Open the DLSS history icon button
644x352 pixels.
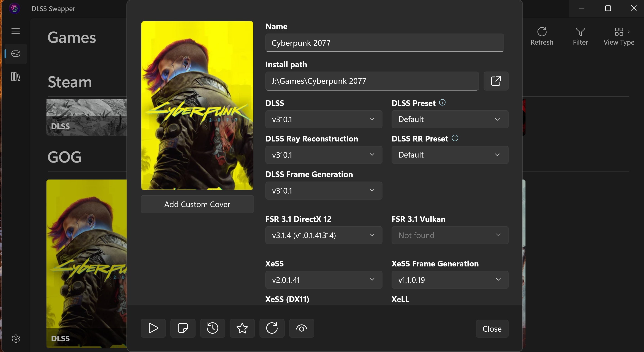pos(212,328)
